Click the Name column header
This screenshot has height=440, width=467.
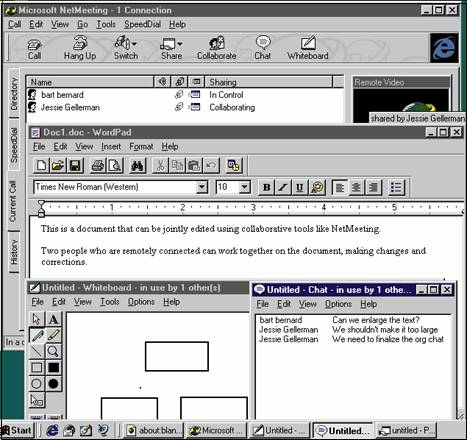tap(90, 82)
